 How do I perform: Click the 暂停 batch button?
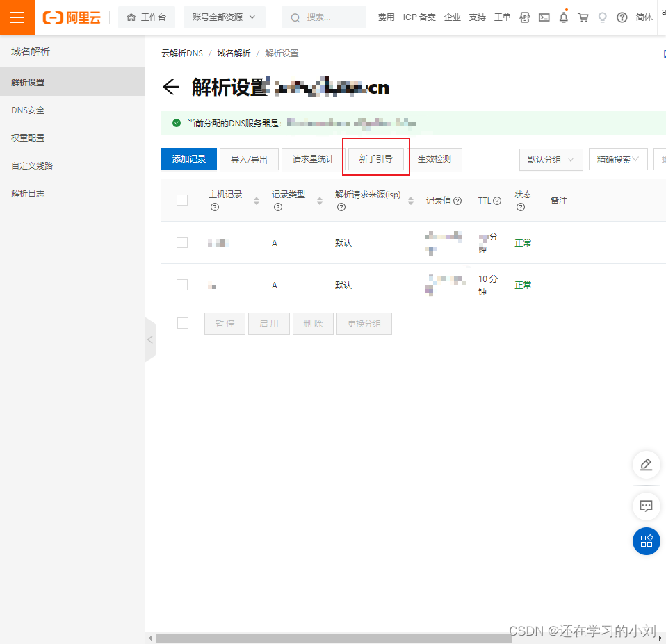coord(225,324)
